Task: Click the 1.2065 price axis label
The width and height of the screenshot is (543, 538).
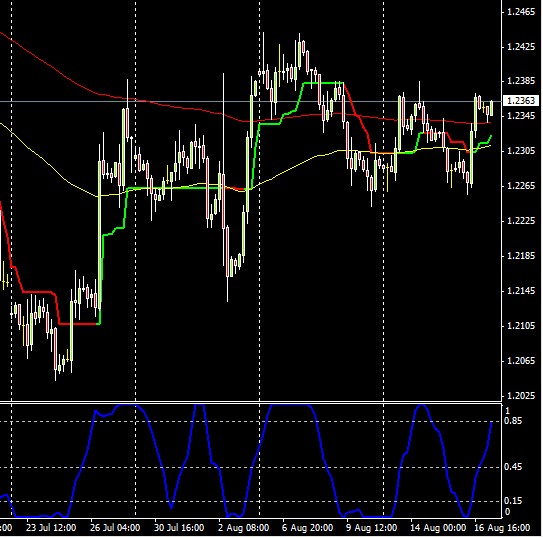Action: pyautogui.click(x=521, y=361)
